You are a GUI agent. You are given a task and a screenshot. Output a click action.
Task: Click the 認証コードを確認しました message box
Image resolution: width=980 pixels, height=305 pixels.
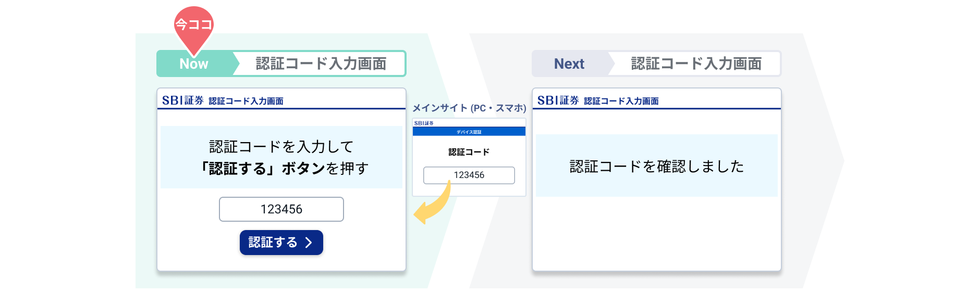656,166
